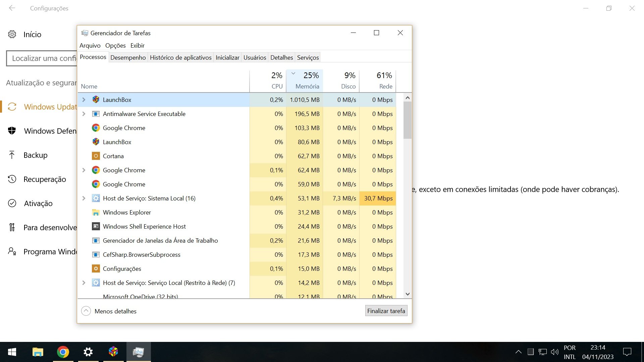Click the Windows Explorer process icon
The height and width of the screenshot is (362, 644).
pos(96,212)
